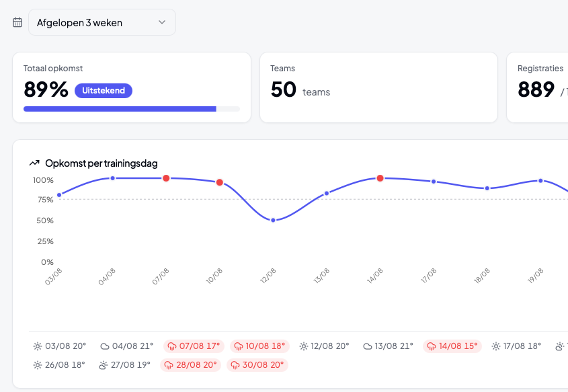Image resolution: width=568 pixels, height=392 pixels.
Task: Click the cloud icon for 04/08 21°
Action: coord(105,346)
